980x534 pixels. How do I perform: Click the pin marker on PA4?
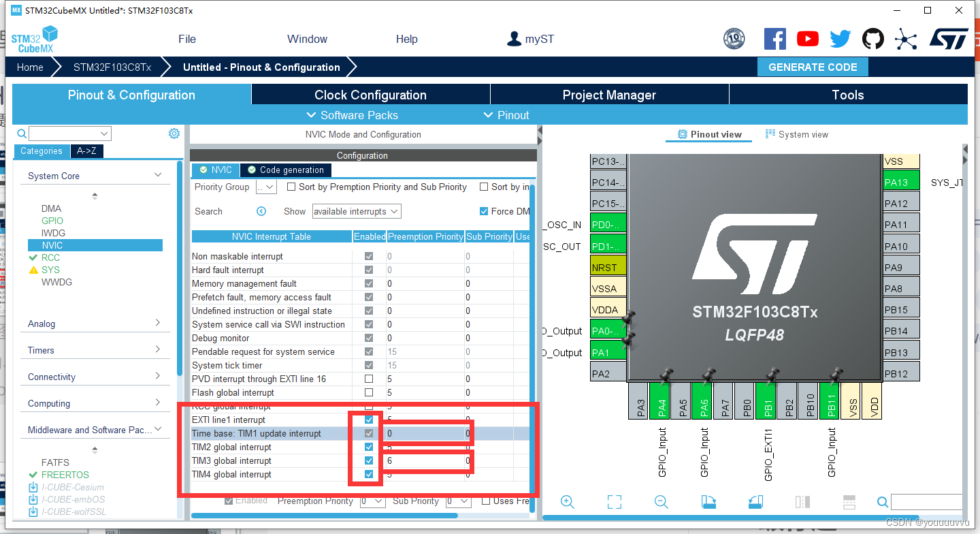[x=665, y=375]
